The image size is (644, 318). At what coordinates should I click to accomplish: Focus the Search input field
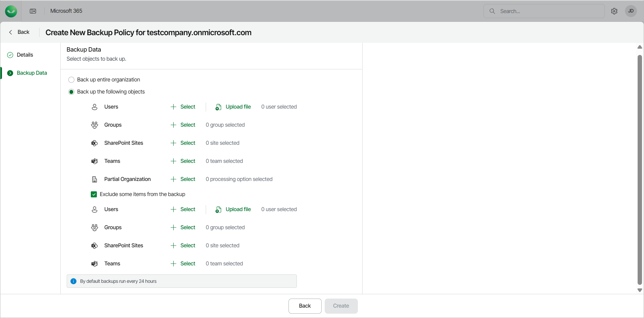click(x=544, y=11)
